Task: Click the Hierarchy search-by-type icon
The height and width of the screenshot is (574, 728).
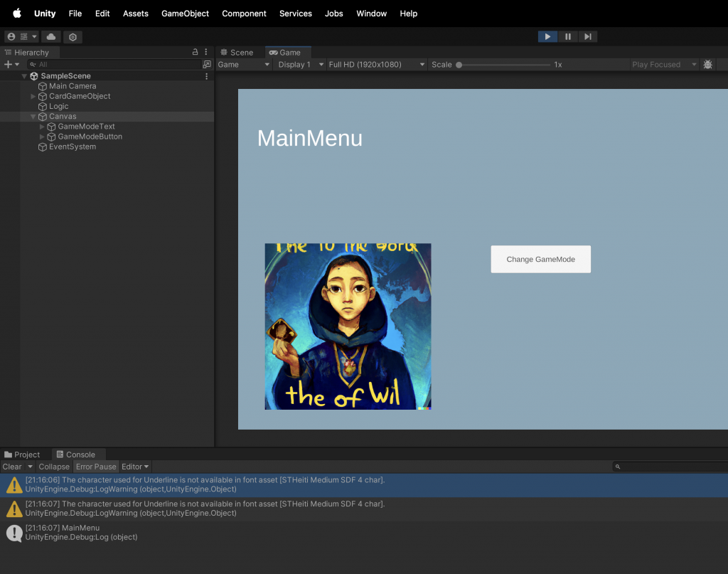Action: click(x=207, y=65)
